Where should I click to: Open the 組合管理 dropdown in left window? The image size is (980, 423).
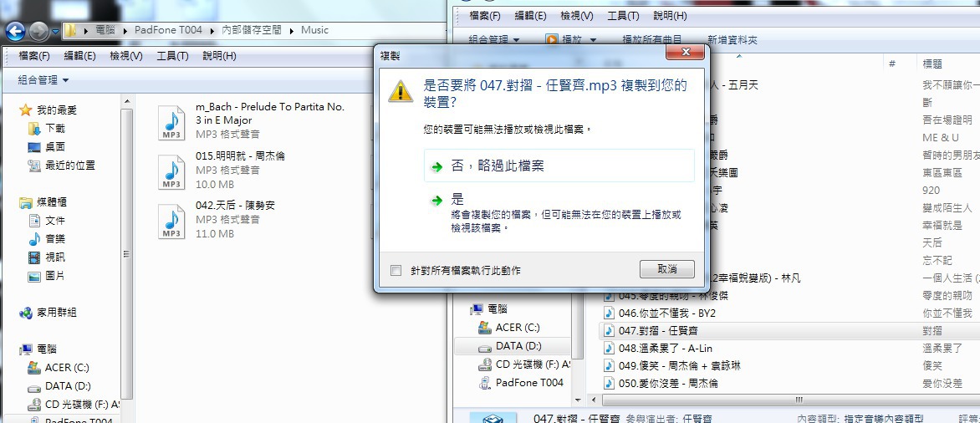click(43, 80)
